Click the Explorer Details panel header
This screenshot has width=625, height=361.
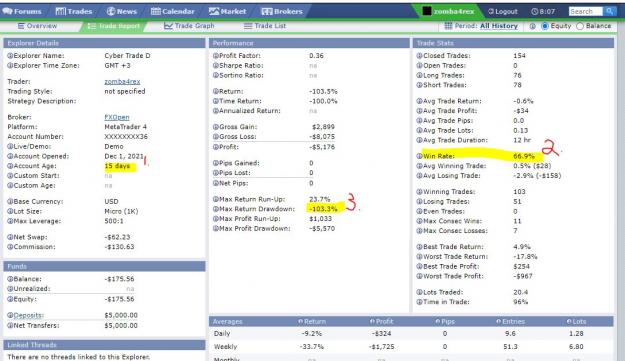(104, 43)
